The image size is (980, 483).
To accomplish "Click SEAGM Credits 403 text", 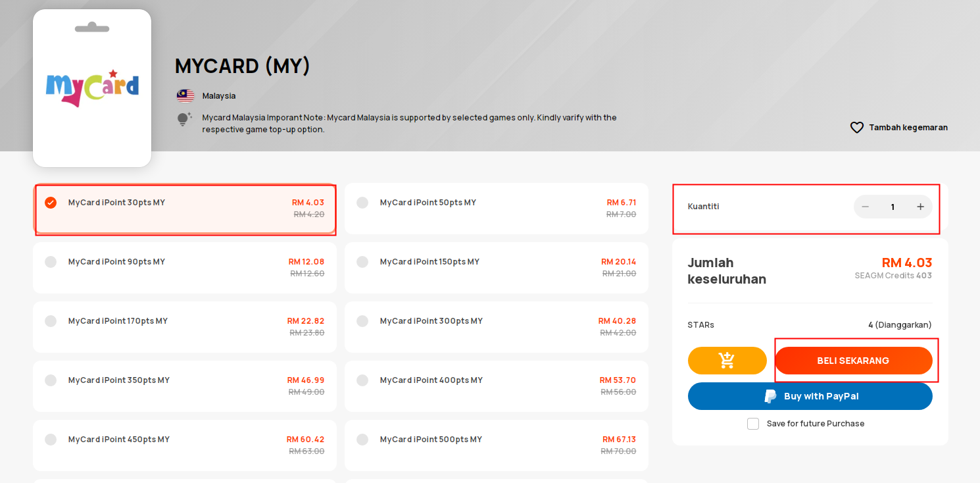I will (x=893, y=276).
